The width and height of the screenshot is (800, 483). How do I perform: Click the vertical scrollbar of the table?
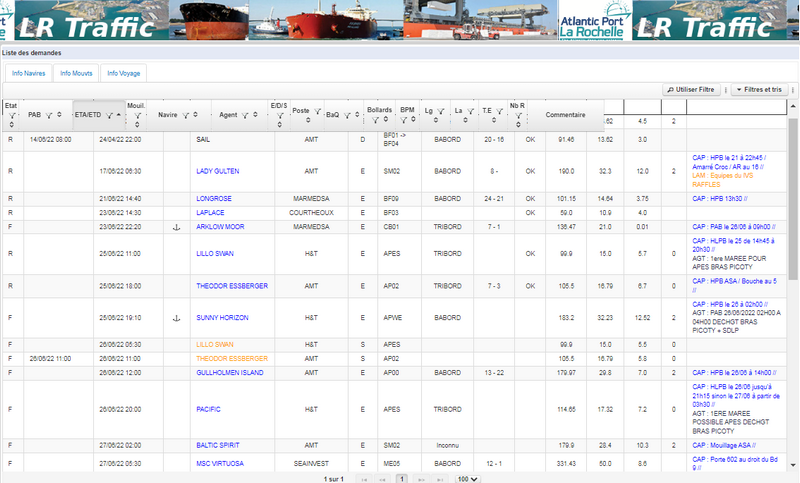click(x=792, y=200)
